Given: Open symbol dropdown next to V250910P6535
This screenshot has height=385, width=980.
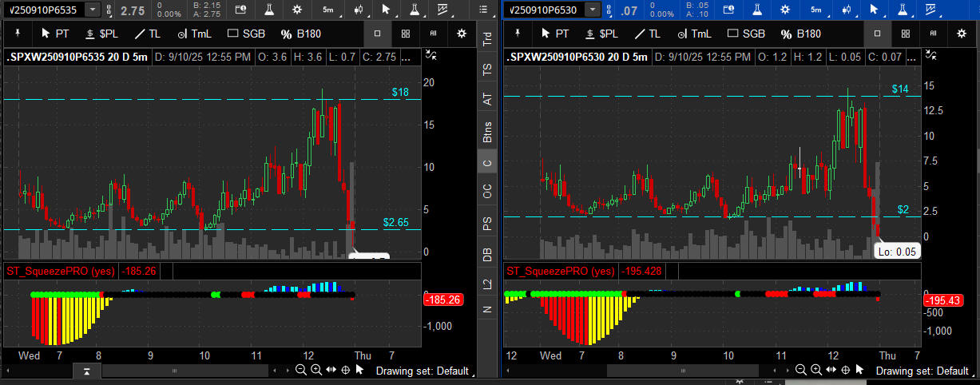Looking at the screenshot, I should (93, 10).
